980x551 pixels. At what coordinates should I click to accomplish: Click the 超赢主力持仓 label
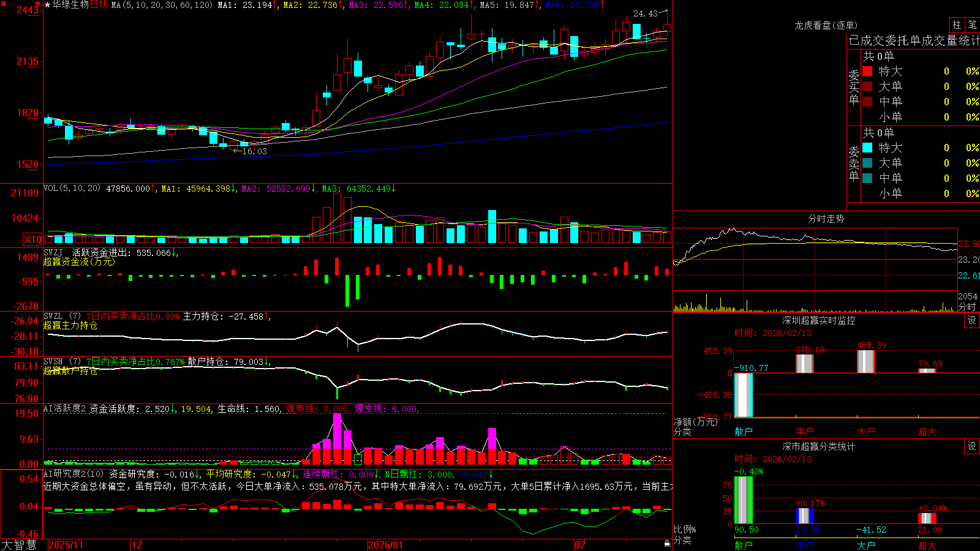point(70,326)
